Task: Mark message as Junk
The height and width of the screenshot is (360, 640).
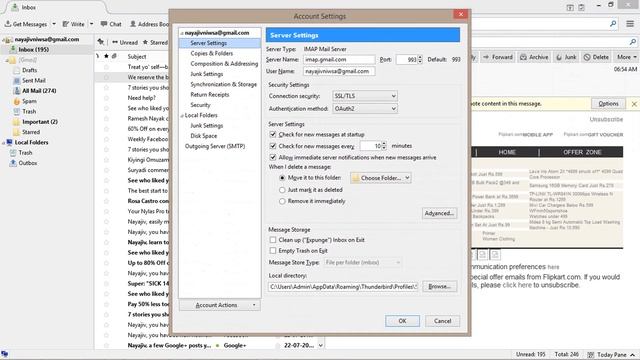Action: coord(567,57)
